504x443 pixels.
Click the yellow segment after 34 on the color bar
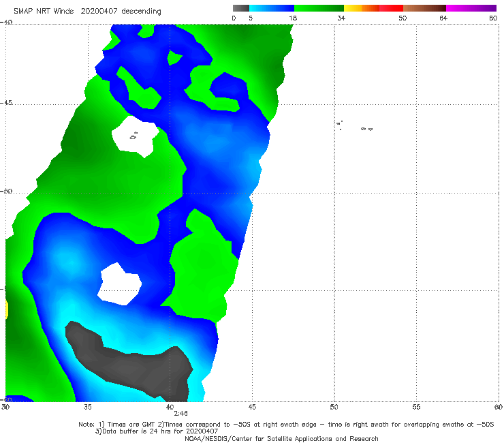click(x=353, y=8)
